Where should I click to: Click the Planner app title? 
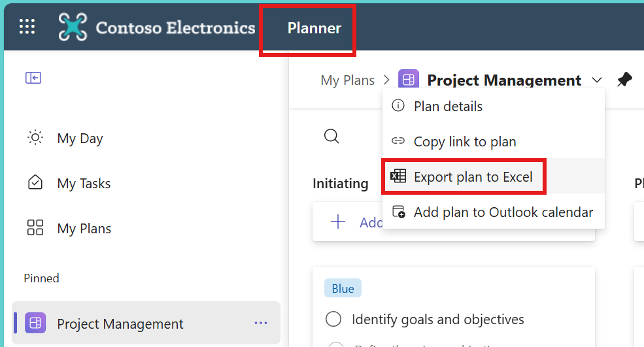tap(314, 28)
